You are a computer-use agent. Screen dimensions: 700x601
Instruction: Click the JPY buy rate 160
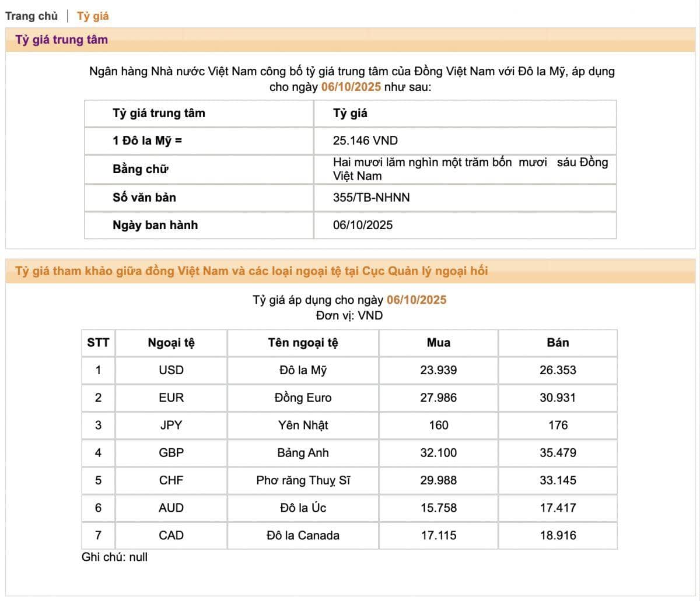pyautogui.click(x=439, y=426)
